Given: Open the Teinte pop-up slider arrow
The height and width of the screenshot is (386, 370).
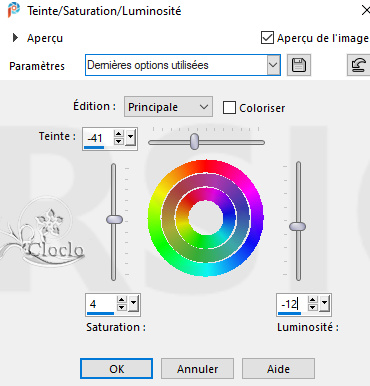Looking at the screenshot, I should pyautogui.click(x=130, y=137).
